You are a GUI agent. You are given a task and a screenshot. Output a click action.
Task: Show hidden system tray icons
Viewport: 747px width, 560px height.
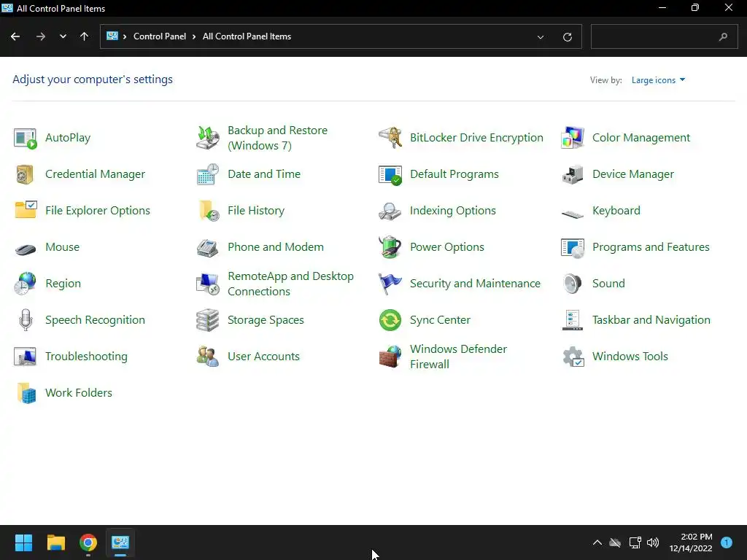597,542
